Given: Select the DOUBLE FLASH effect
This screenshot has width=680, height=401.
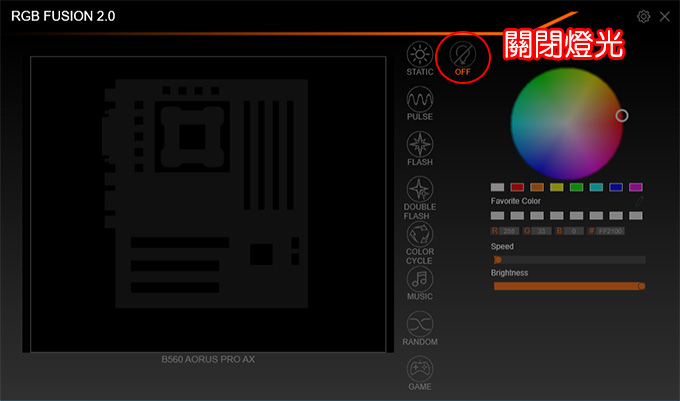Looking at the screenshot, I should coord(420,198).
